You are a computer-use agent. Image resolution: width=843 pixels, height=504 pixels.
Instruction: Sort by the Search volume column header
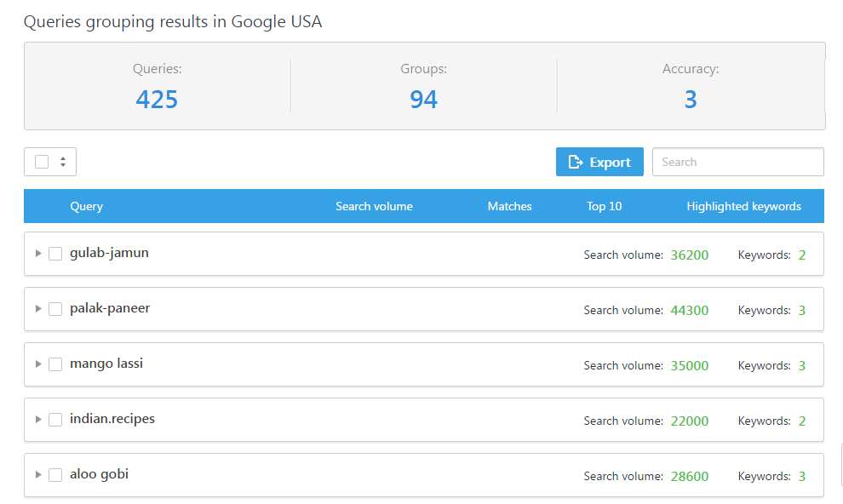374,206
